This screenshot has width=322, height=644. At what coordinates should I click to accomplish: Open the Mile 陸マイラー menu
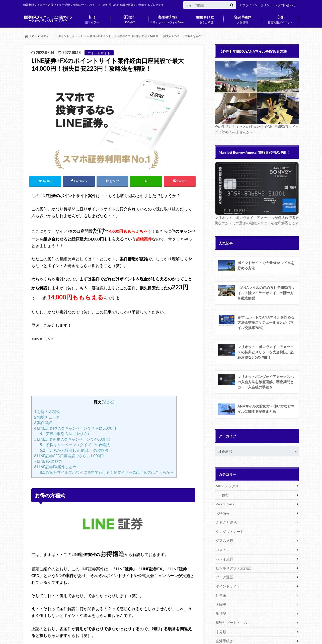tap(92, 19)
